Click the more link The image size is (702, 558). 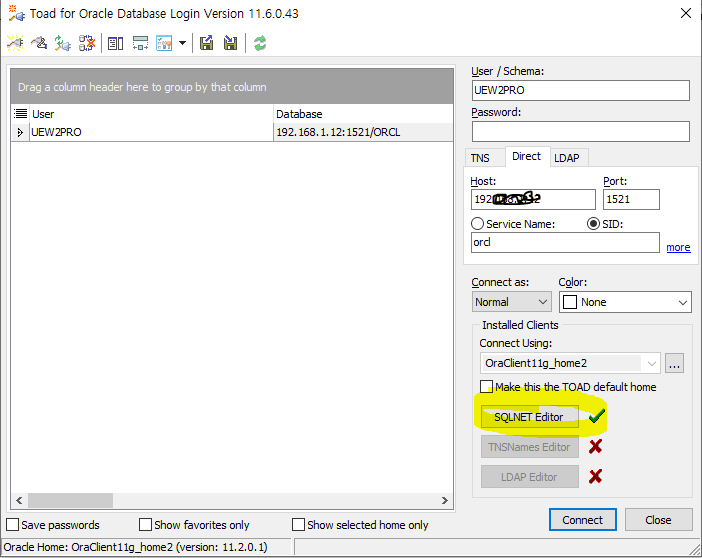678,247
